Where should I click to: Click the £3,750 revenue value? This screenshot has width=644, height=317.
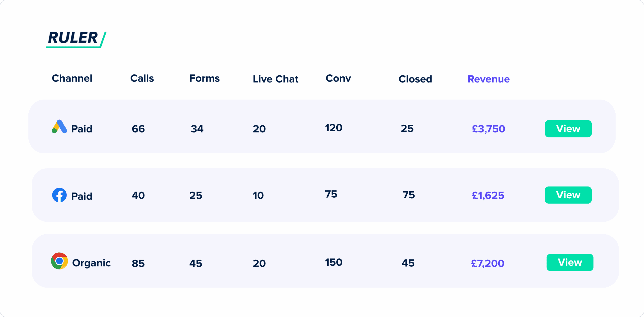tap(488, 129)
